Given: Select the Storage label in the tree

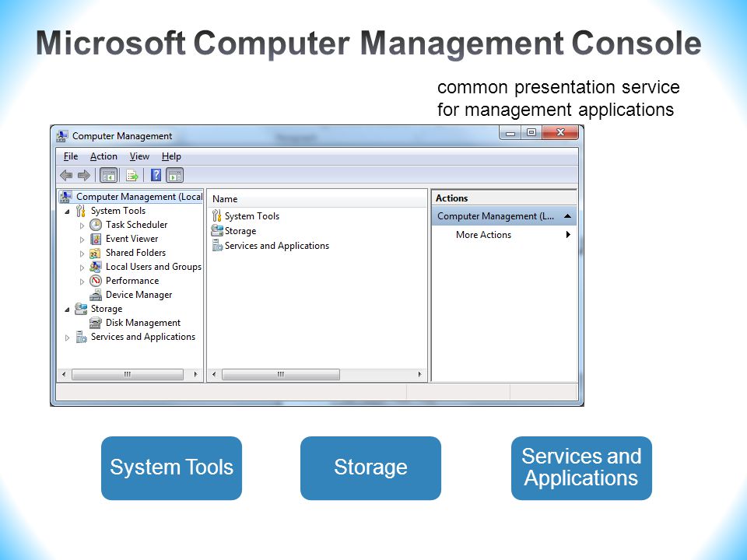Looking at the screenshot, I should (107, 309).
